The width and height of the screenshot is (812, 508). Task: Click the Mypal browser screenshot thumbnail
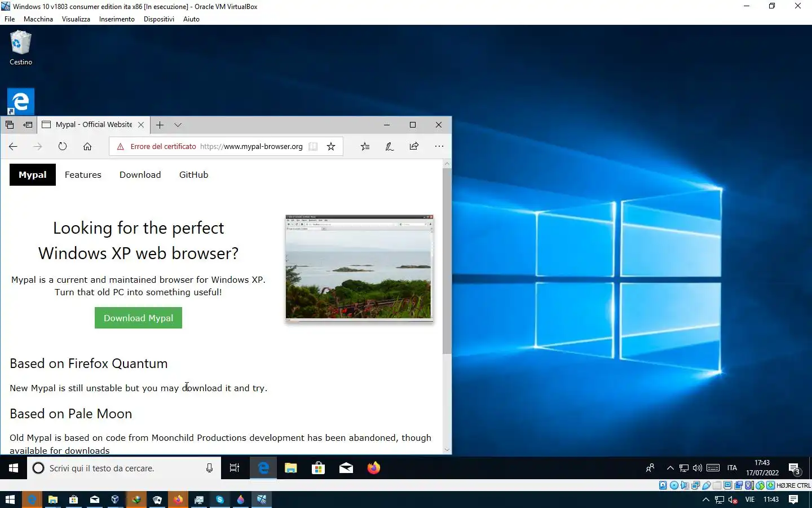(x=359, y=268)
